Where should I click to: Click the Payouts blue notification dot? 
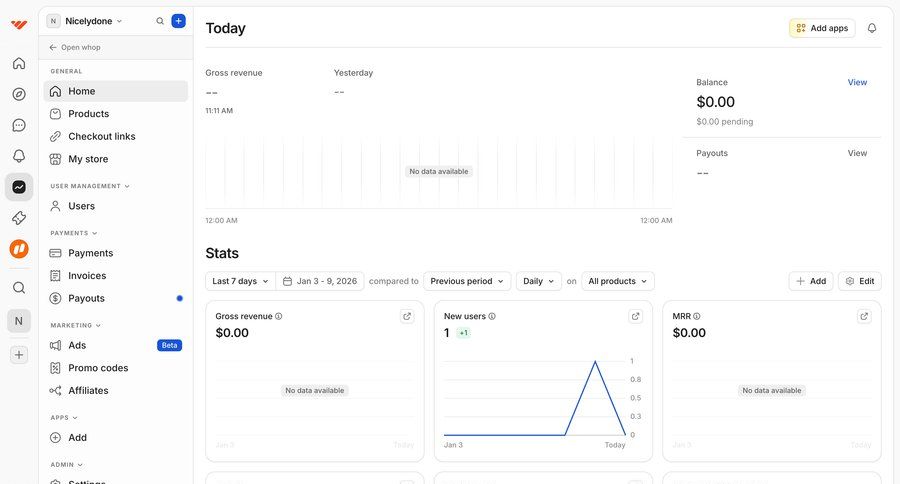pos(180,299)
